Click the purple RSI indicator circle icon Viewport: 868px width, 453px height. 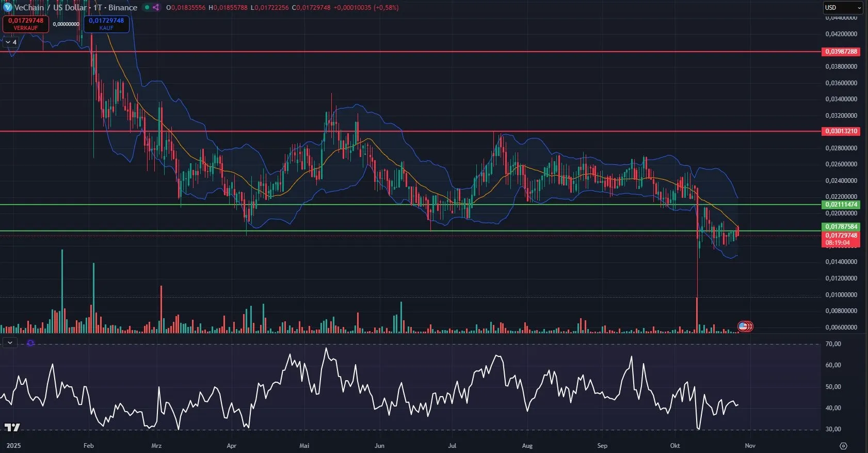tap(30, 343)
